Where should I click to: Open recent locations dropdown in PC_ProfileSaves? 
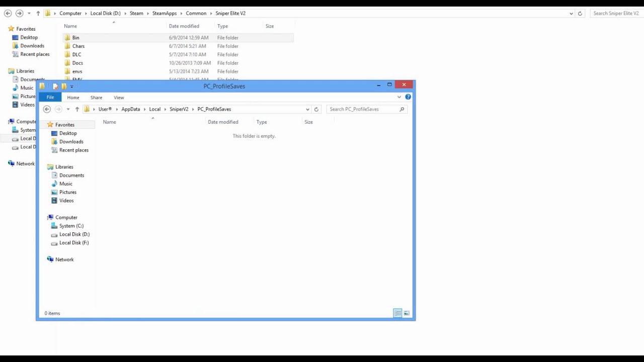[x=68, y=109]
